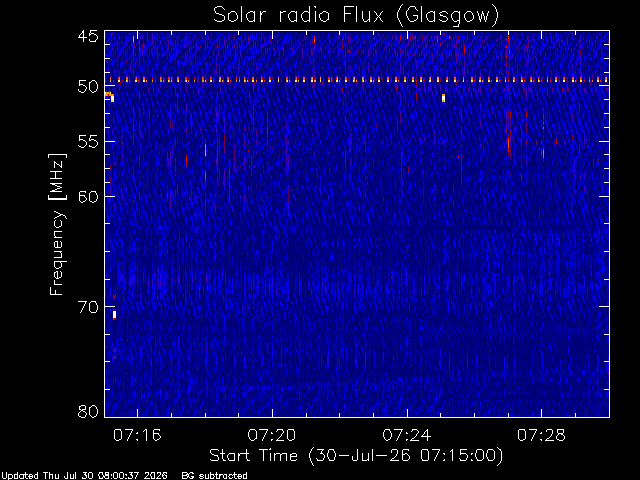Click the white-yellow burst near 07:25
Viewport: 640px width, 480px height.
click(443, 98)
